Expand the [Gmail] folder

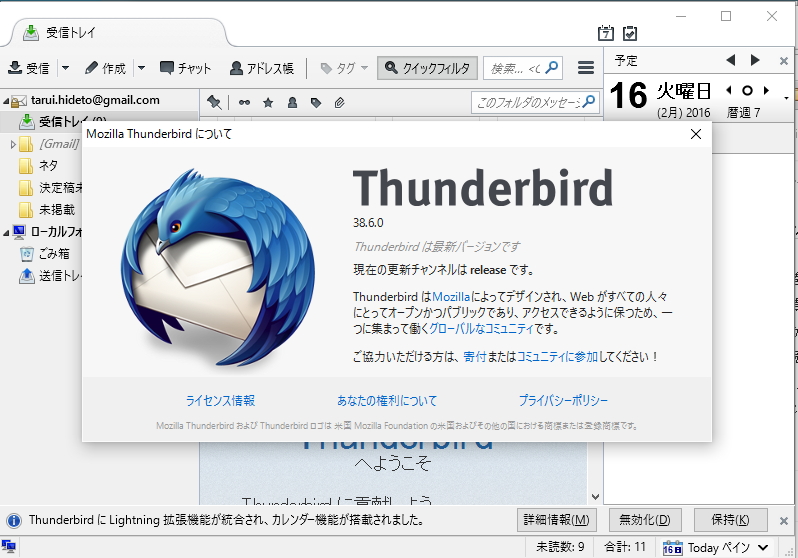pos(13,145)
